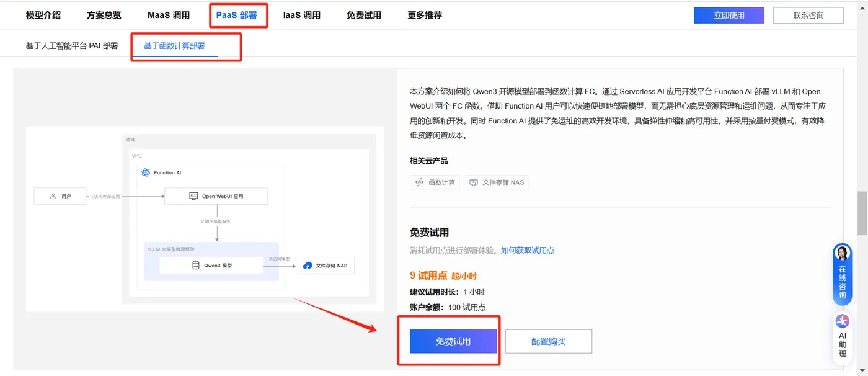Image resolution: width=868 pixels, height=376 pixels.
Task: Click the 联系咨询 button
Action: coord(808,16)
